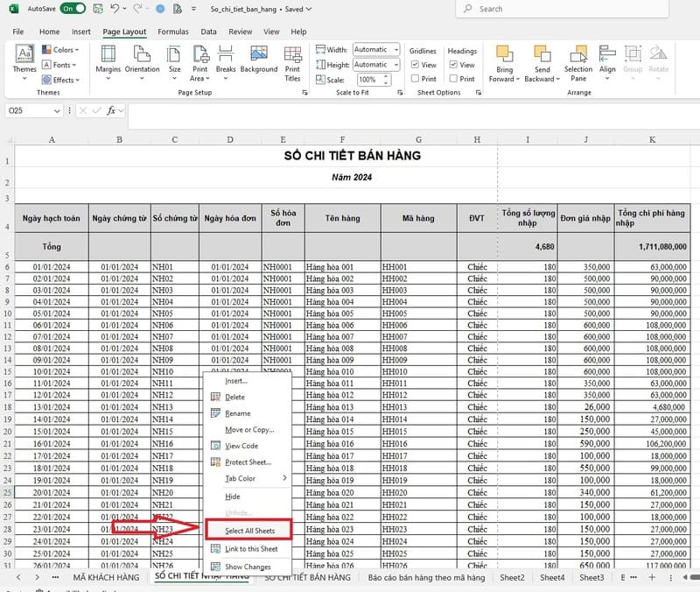Check Gridlines Print checkbox

(415, 79)
